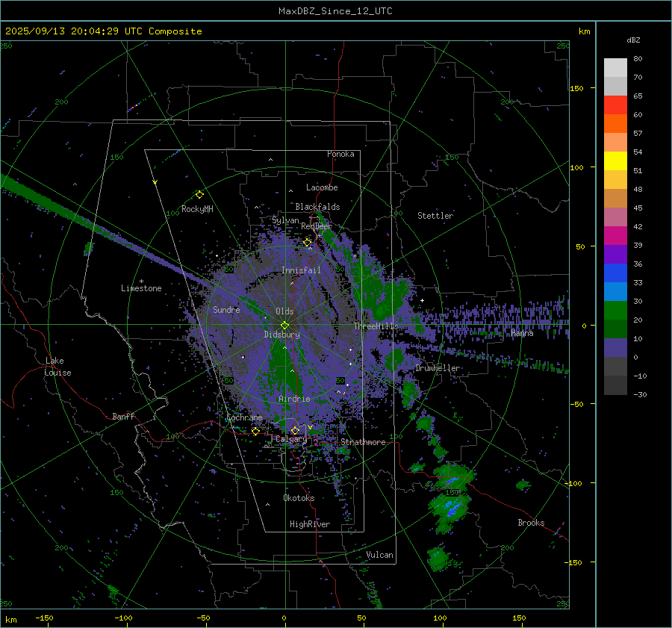The image size is (672, 628).
Task: Click the -30 value in the legend
Action: (640, 394)
